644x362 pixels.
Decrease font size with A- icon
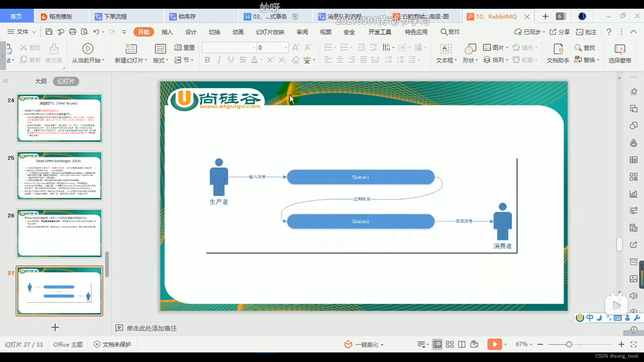[308, 48]
